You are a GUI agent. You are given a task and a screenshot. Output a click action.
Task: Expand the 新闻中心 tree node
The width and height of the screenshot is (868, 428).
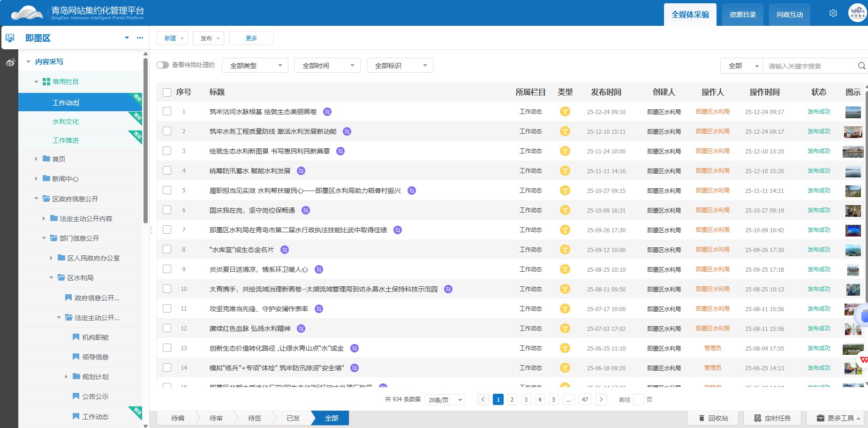tap(36, 178)
